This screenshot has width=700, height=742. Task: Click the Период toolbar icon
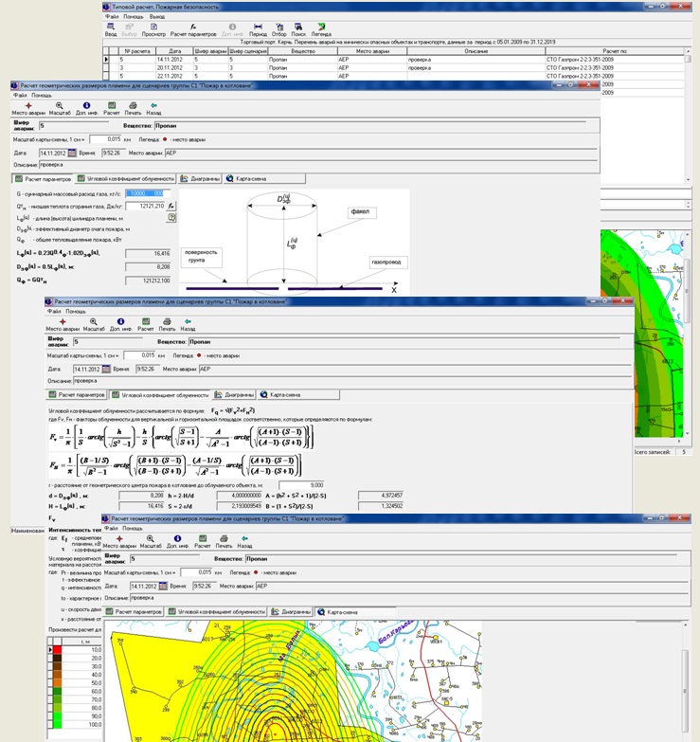pos(258,31)
